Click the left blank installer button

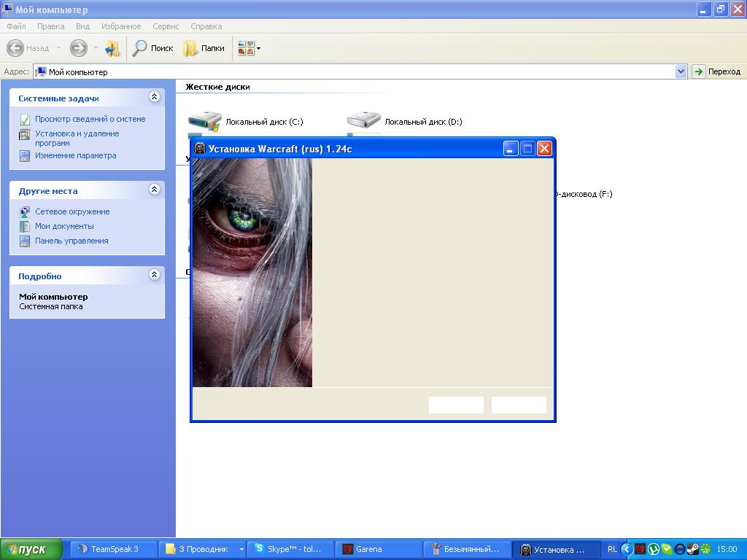point(456,405)
